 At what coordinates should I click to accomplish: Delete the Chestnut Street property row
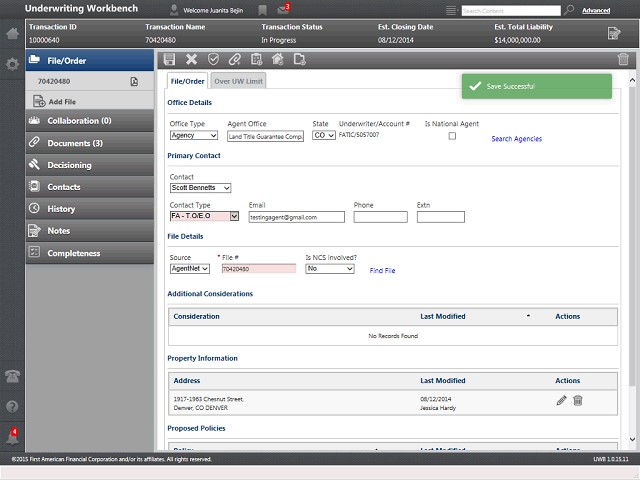click(578, 400)
